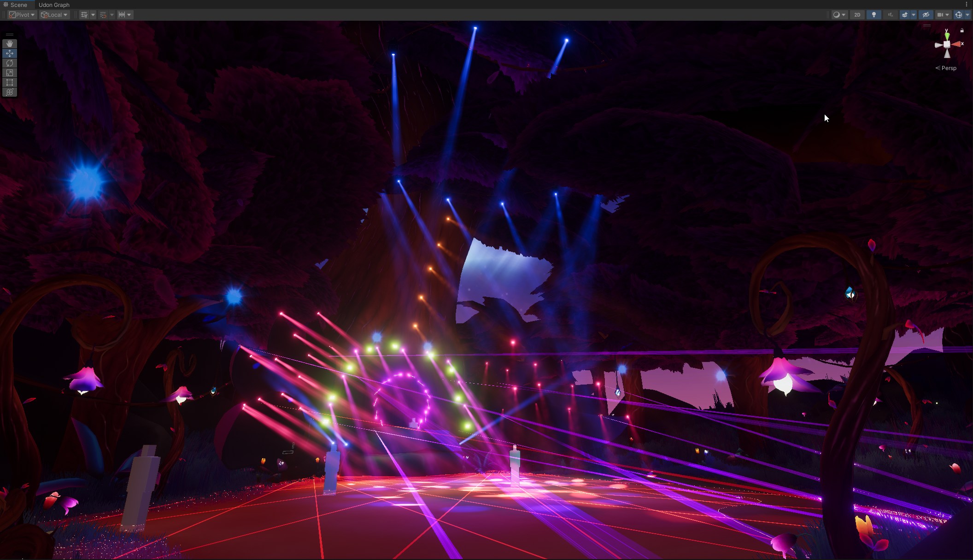
Task: Toggle scene audio mute
Action: coord(890,15)
